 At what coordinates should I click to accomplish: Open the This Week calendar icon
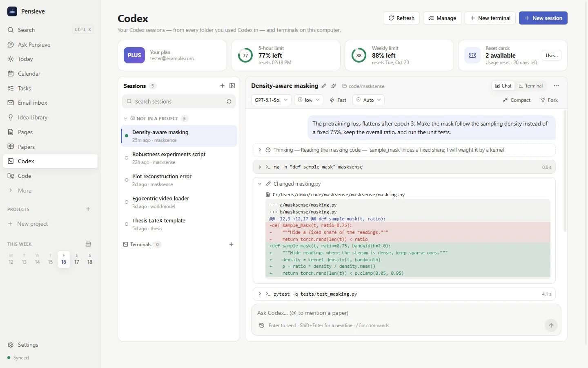pyautogui.click(x=88, y=244)
